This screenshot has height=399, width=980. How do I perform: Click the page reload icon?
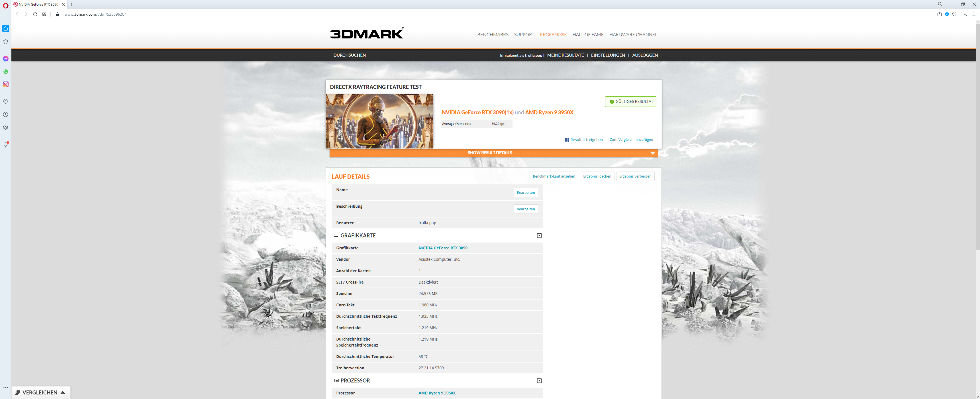click(x=35, y=14)
